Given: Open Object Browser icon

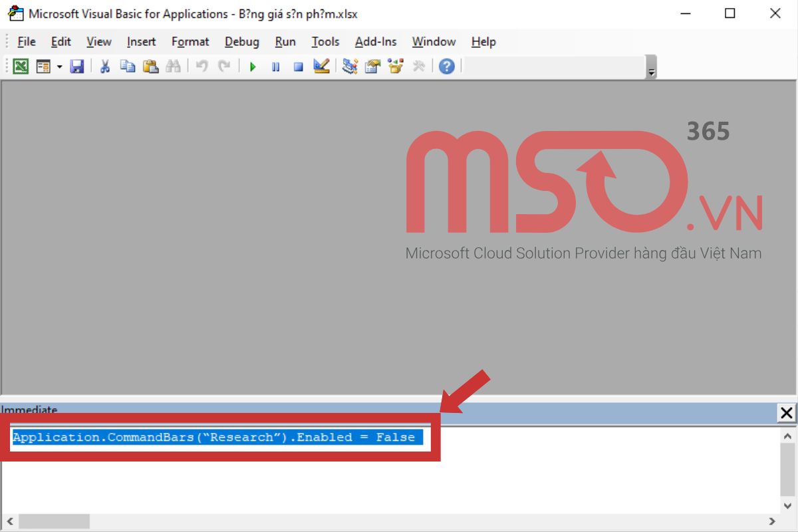Looking at the screenshot, I should tap(396, 66).
